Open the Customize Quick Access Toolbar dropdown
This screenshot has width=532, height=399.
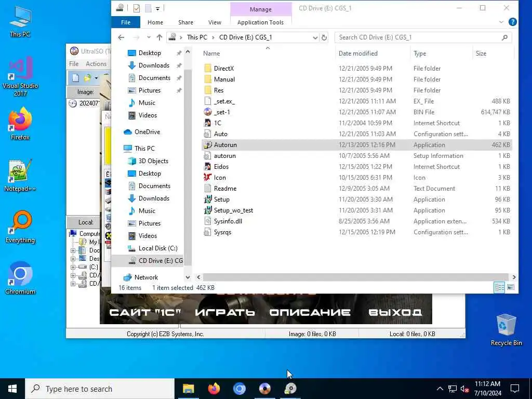tap(158, 8)
